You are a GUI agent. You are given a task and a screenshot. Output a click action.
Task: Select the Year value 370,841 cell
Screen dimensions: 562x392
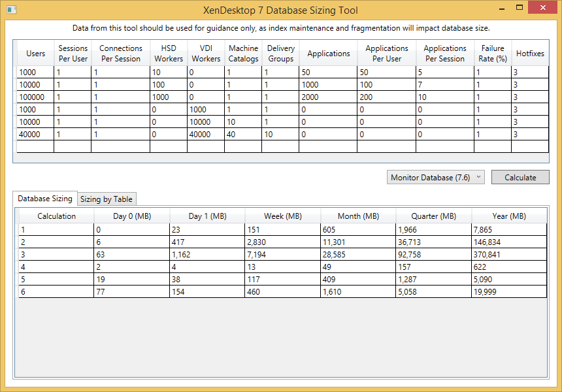[509, 254]
